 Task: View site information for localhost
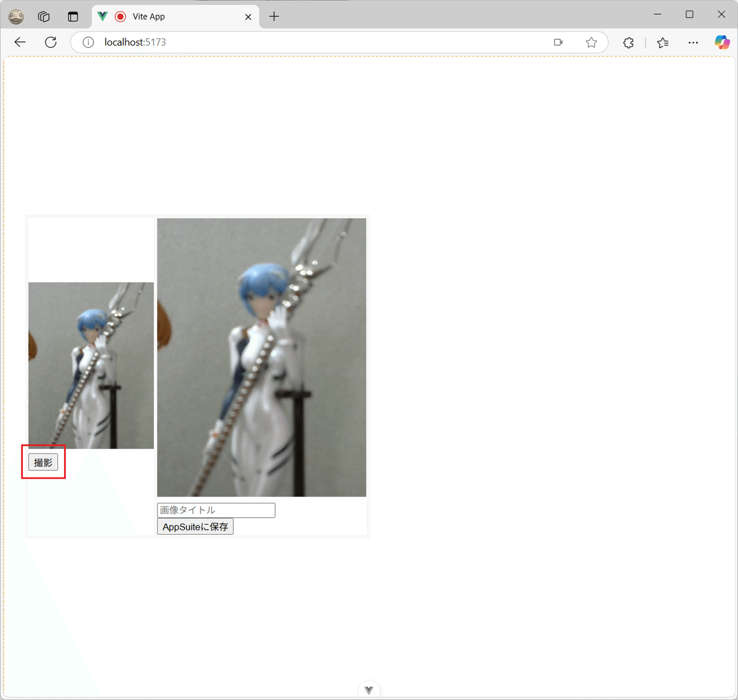(87, 42)
